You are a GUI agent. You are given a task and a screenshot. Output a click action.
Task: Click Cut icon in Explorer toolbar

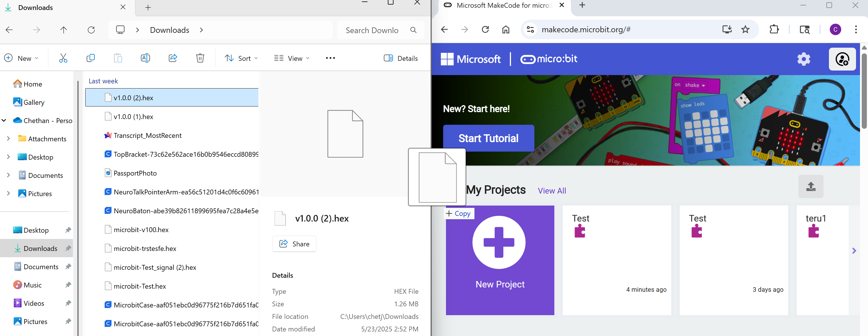click(x=63, y=58)
